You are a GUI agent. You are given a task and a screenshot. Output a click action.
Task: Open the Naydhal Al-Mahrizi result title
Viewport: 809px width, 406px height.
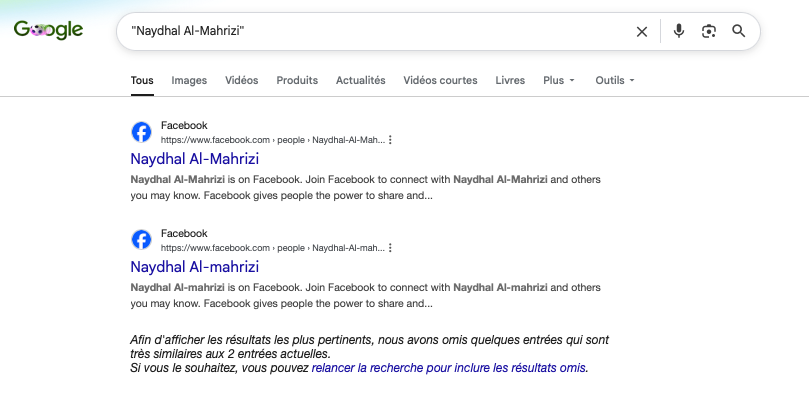pos(195,159)
